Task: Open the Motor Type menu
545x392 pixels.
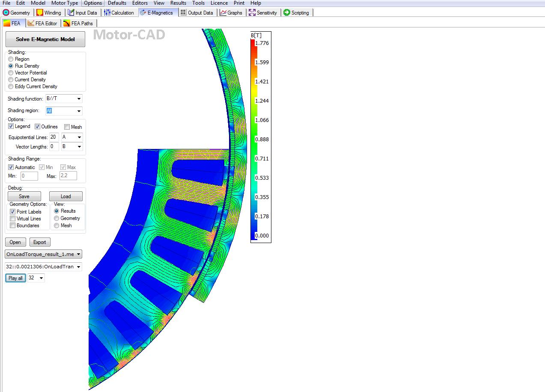Action: 65,3
